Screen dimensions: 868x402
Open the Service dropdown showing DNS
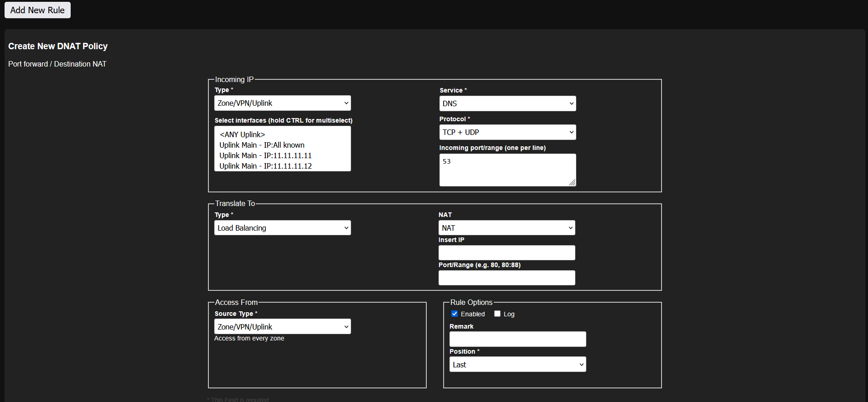point(507,103)
